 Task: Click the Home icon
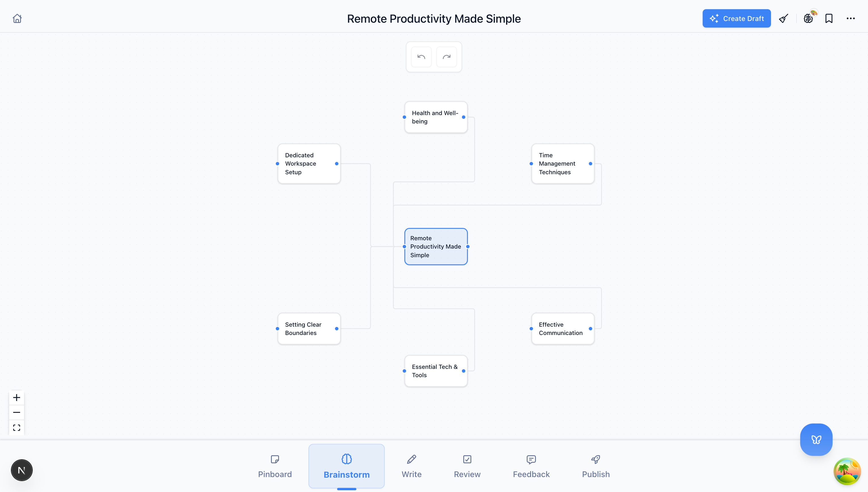click(17, 18)
